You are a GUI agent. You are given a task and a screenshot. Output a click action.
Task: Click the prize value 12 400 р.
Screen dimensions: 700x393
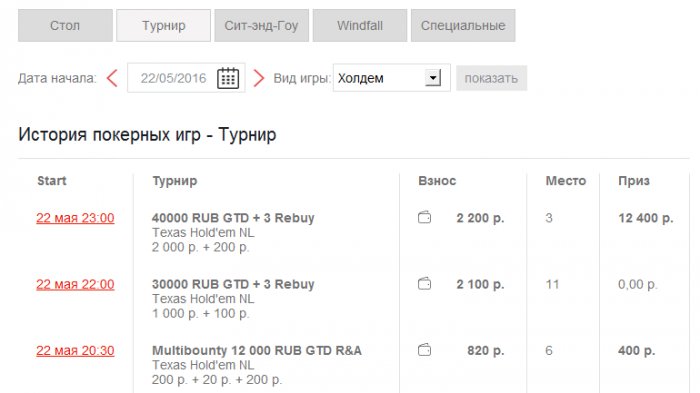(646, 218)
